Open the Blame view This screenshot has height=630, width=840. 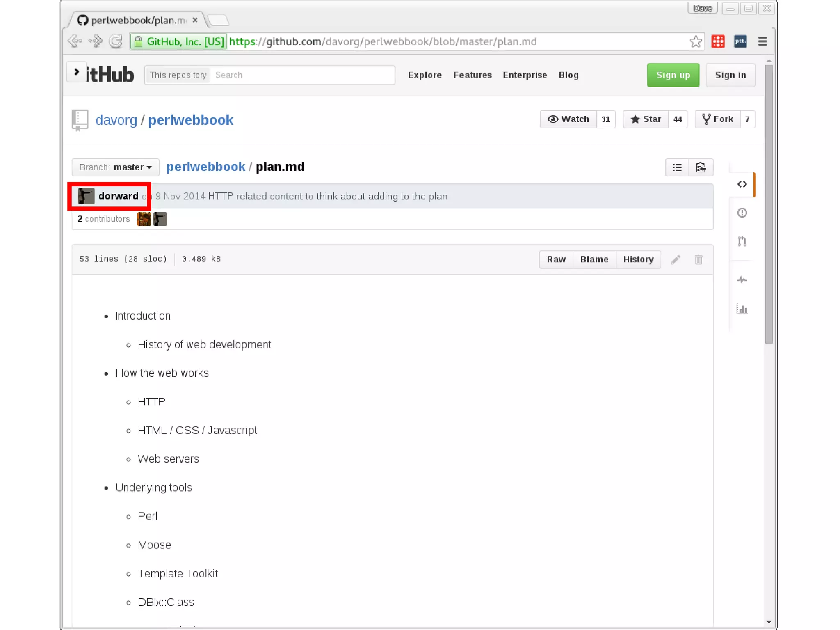click(x=593, y=259)
